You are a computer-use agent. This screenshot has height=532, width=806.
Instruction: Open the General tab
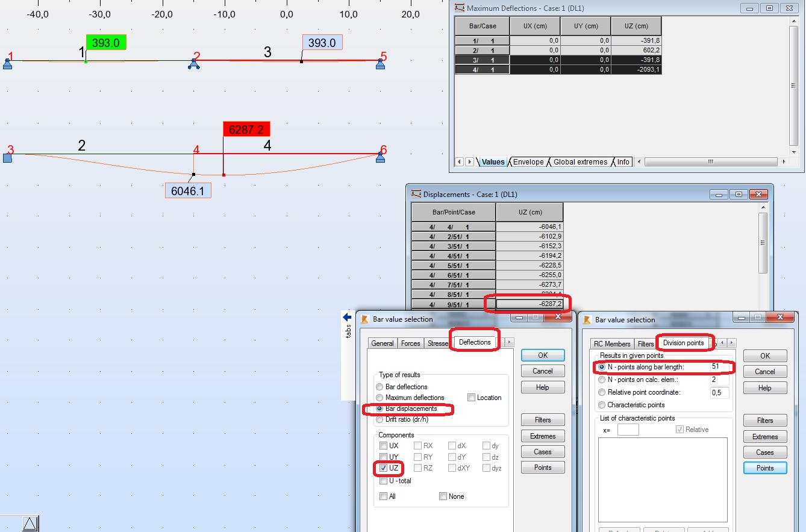(x=383, y=343)
